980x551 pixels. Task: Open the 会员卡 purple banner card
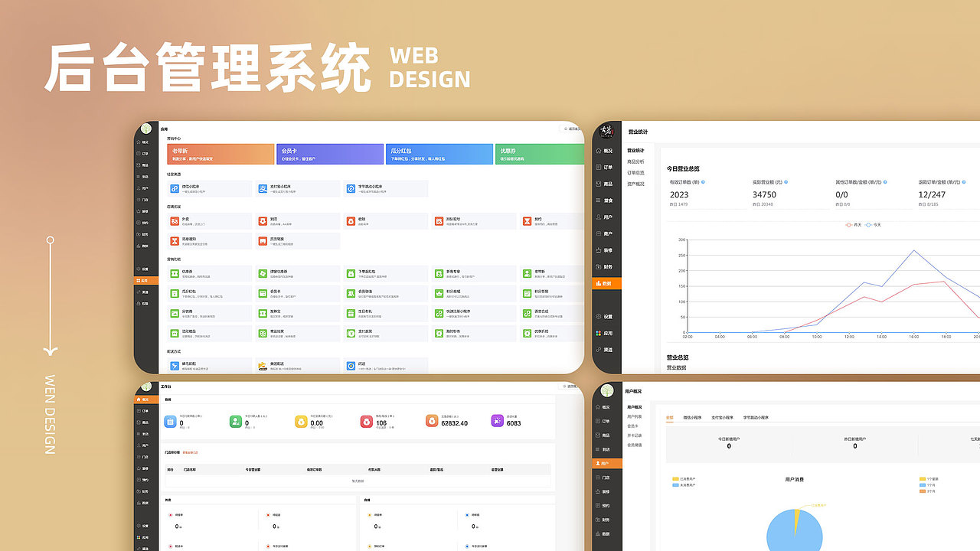[331, 154]
